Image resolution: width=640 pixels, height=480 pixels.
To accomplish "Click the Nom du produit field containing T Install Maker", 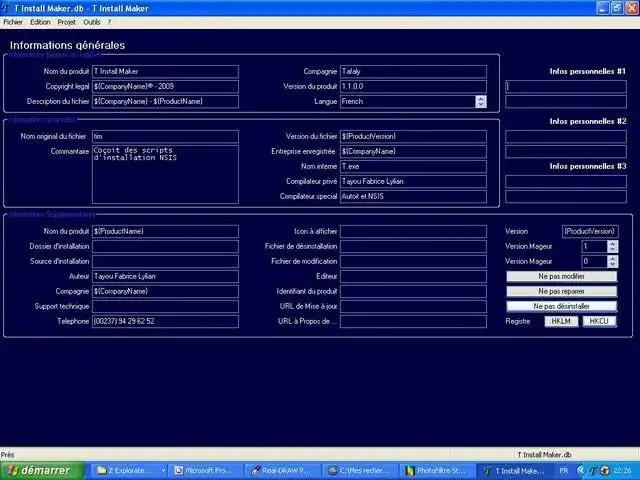I will tap(165, 71).
